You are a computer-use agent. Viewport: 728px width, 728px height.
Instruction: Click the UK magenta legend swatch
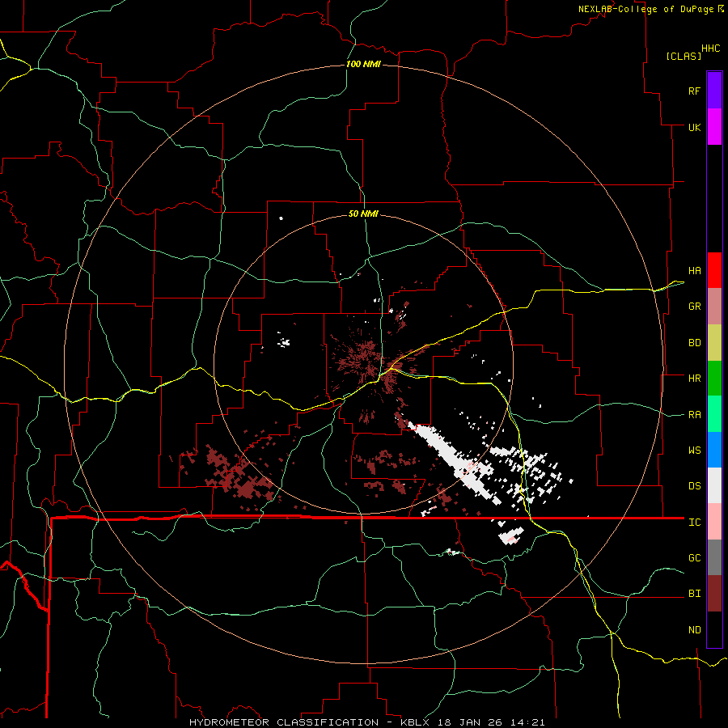714,127
